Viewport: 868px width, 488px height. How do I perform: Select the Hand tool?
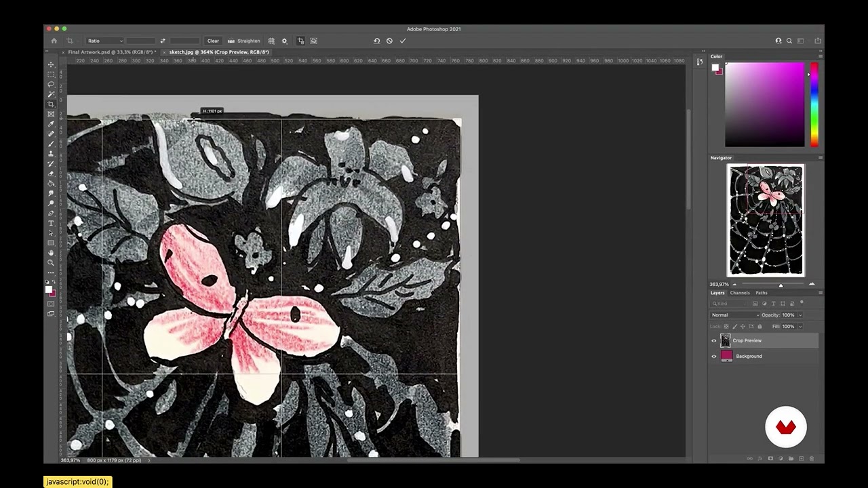(51, 253)
